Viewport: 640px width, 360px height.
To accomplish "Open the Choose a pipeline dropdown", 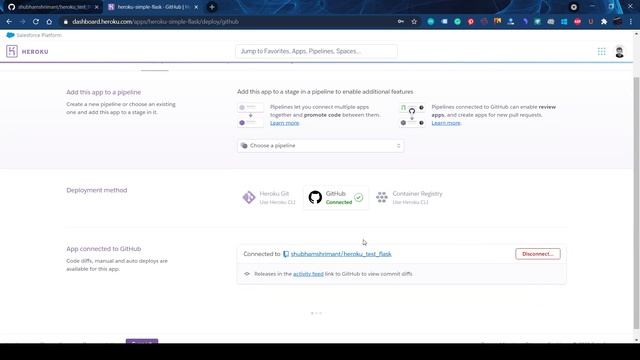I will point(320,146).
